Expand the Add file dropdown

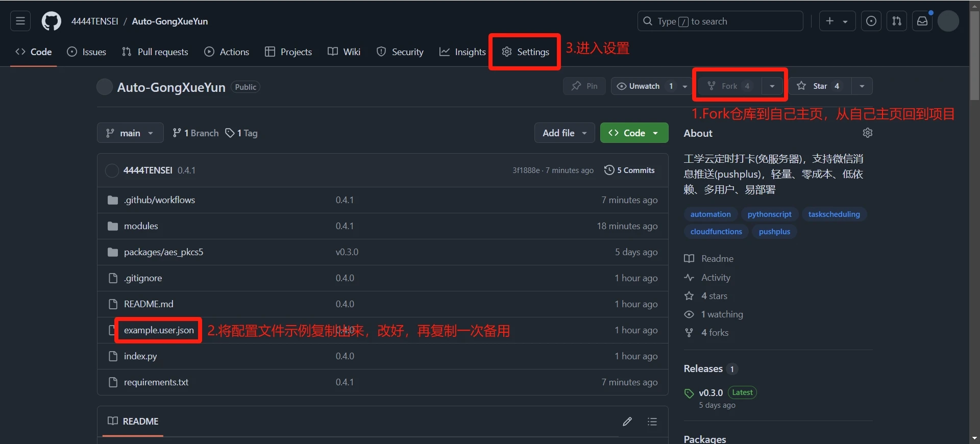tap(565, 133)
